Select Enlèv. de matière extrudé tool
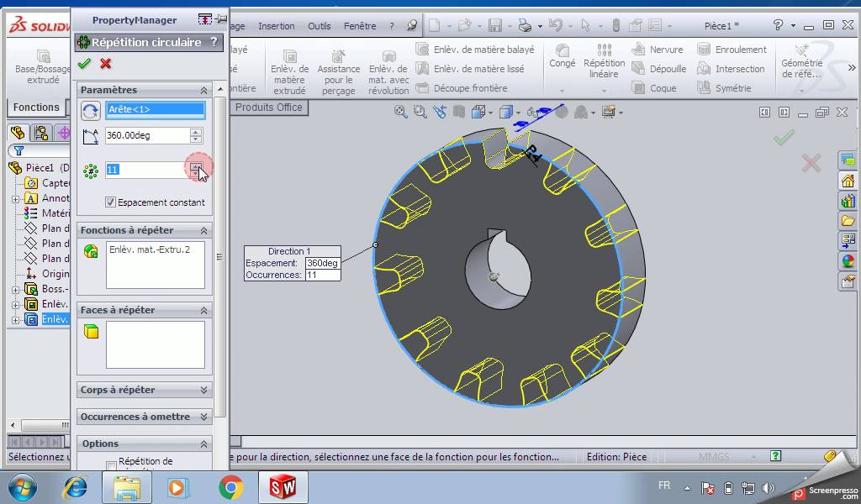Viewport: 861px width, 504px height. point(289,72)
